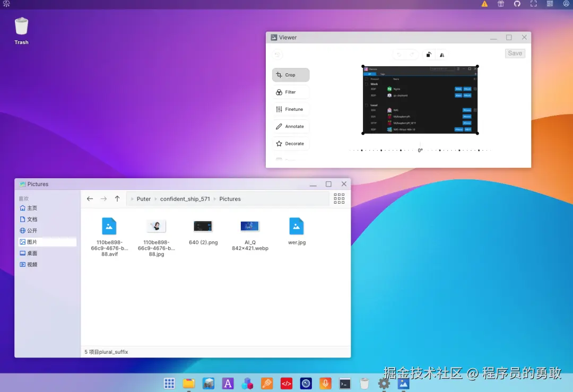Click Pictures in the breadcrumb path
Image resolution: width=573 pixels, height=392 pixels.
[230, 199]
